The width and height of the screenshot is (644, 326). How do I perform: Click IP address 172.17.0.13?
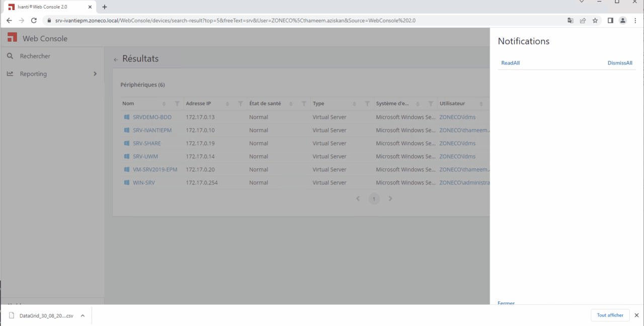point(200,117)
